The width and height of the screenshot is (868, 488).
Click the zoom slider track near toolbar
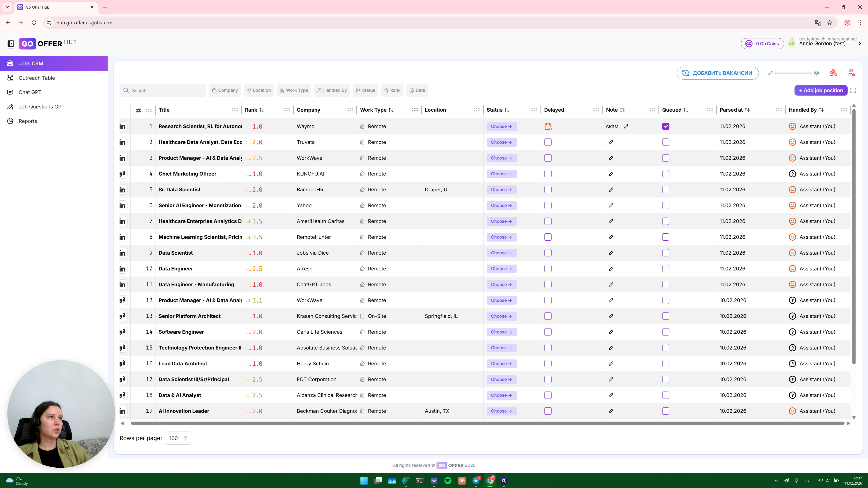(793, 73)
